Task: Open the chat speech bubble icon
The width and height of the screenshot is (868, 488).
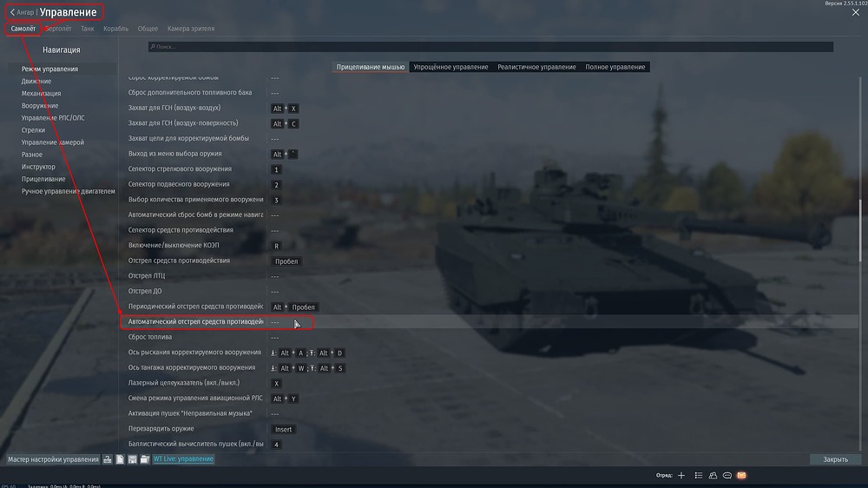Action: pos(727,475)
